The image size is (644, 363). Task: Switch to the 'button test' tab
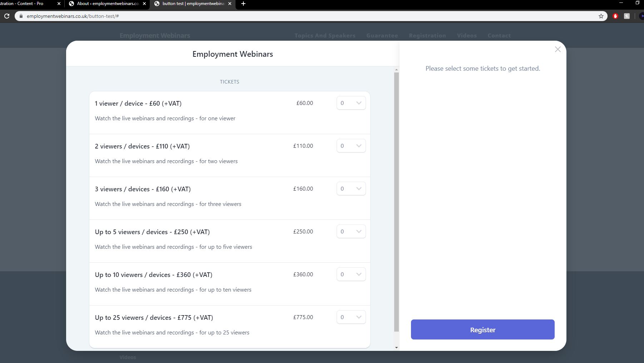[192, 4]
